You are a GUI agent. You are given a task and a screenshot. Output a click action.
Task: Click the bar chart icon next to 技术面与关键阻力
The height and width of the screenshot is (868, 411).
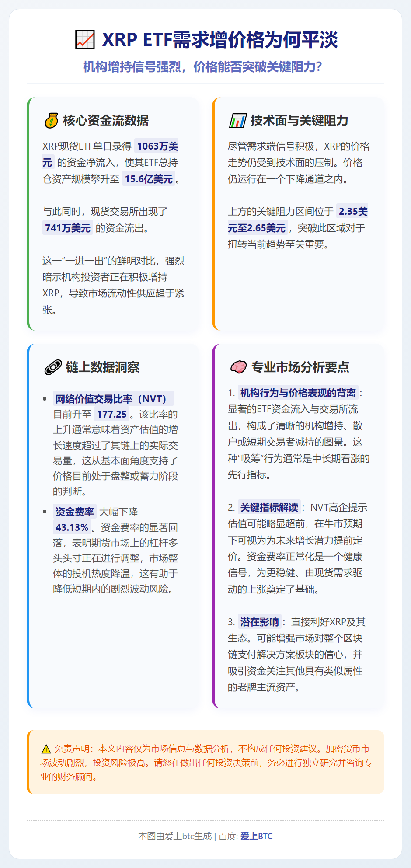pos(237,121)
